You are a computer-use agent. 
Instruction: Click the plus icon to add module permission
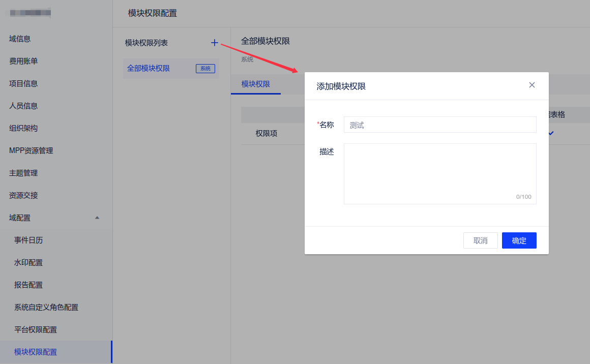[214, 43]
